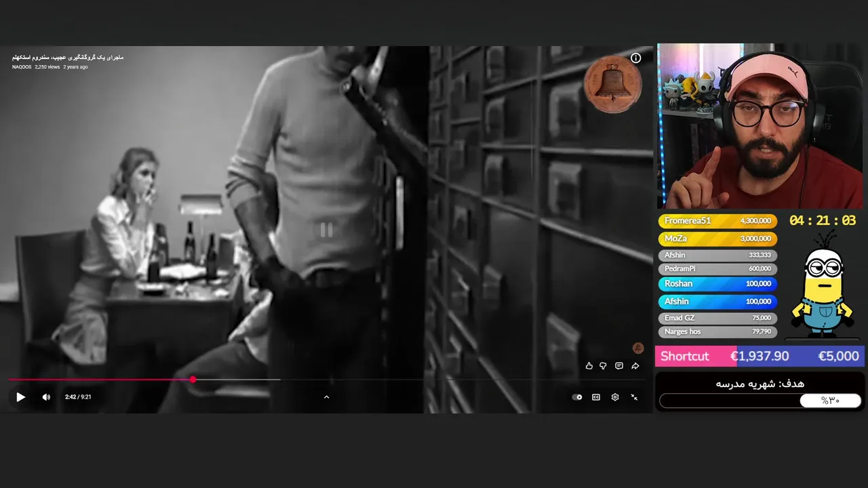Open the info card icon on the video
This screenshot has width=868, height=488.
[635, 58]
